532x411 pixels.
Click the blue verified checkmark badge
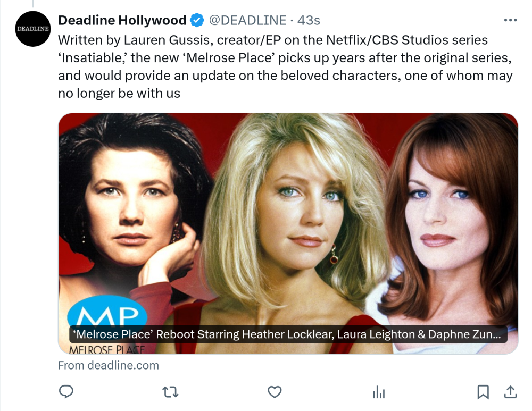click(x=197, y=20)
